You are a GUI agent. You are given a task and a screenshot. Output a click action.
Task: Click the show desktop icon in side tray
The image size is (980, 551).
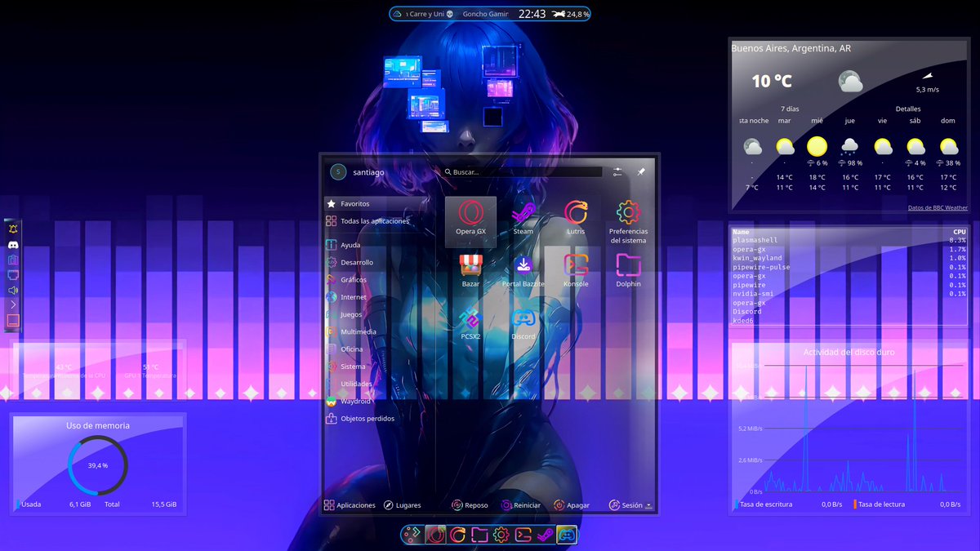(x=13, y=321)
